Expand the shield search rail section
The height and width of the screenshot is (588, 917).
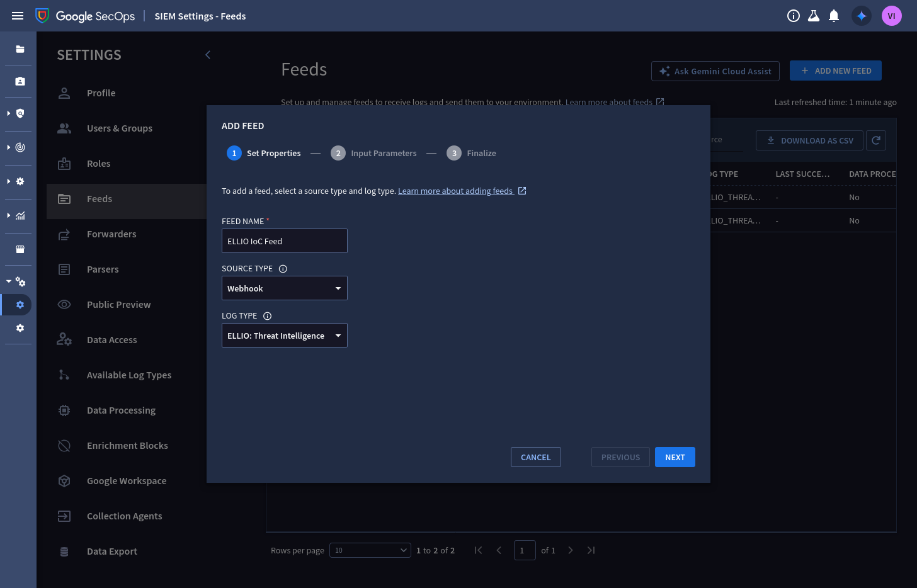[8, 113]
